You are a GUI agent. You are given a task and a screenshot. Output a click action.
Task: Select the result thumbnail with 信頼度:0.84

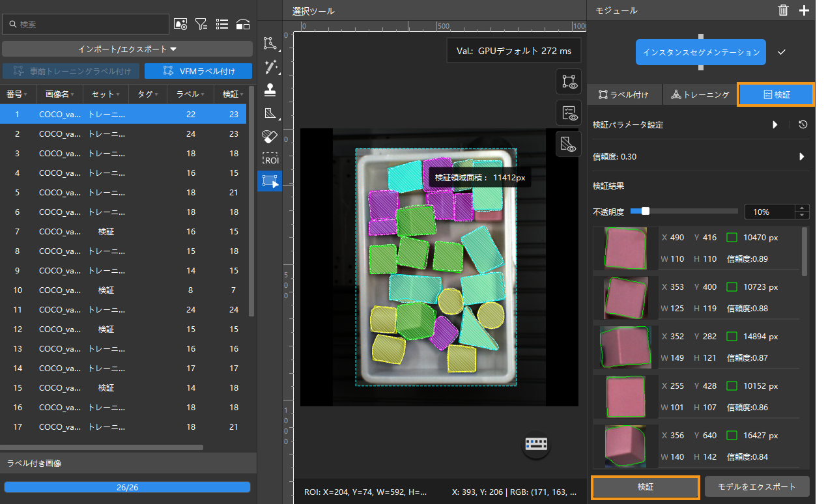click(626, 446)
